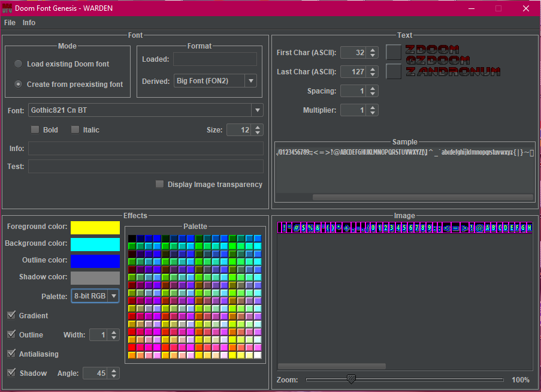This screenshot has height=392, width=541.
Task: Decrease the Outline Width value
Action: (x=114, y=337)
